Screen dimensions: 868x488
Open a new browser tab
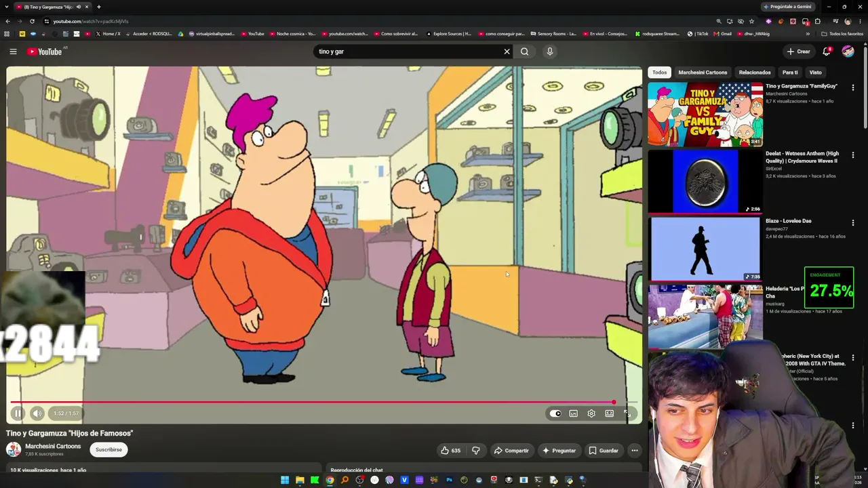(x=99, y=7)
